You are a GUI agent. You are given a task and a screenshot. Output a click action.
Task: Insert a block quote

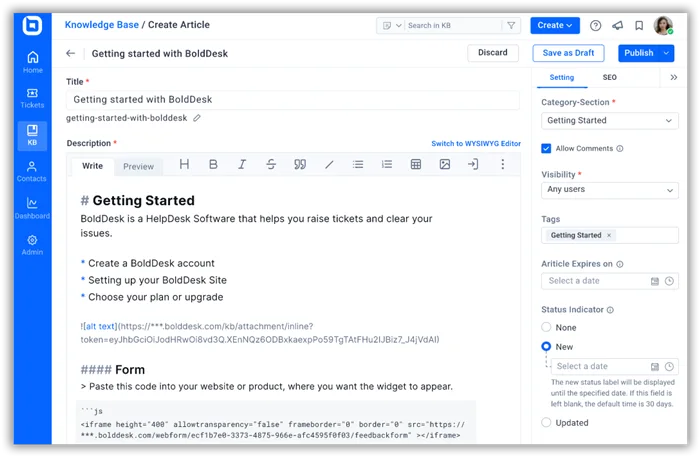[300, 164]
